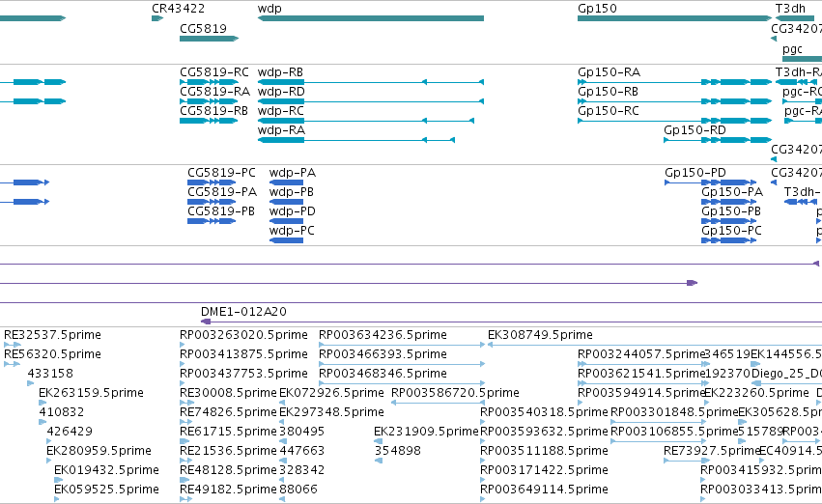The height and width of the screenshot is (504, 822).
Task: Click the RE48128.5prime EST label
Action: tap(228, 470)
